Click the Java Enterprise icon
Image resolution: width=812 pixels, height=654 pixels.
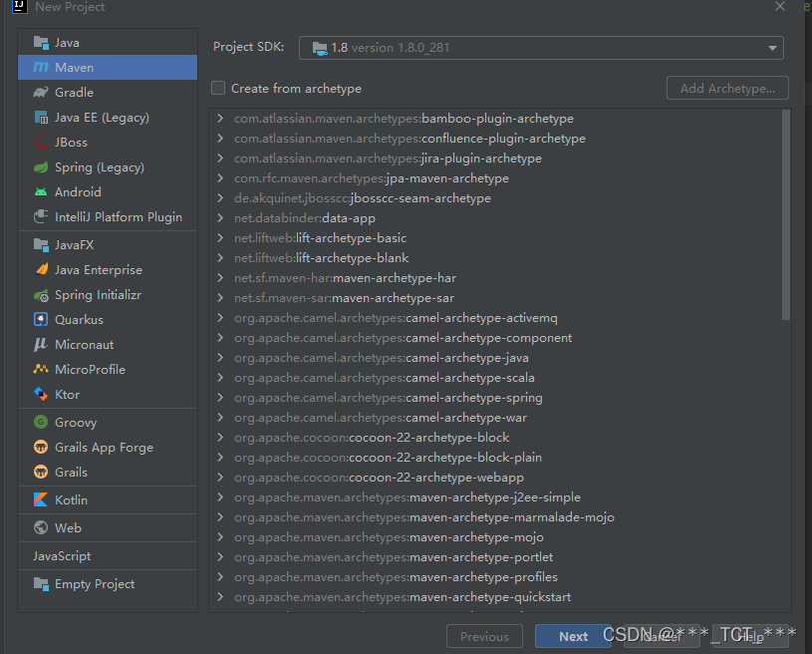pos(41,269)
